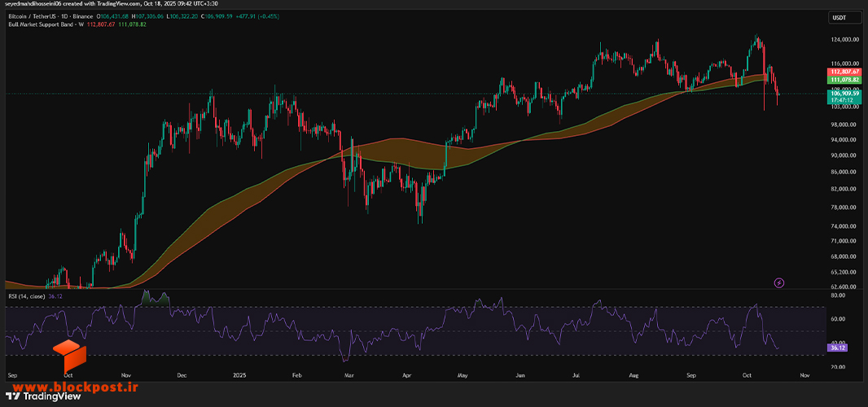Screen dimensions: 868x407
Task: Click the Bitcoin / TetherUS symbol title
Action: click(x=28, y=18)
